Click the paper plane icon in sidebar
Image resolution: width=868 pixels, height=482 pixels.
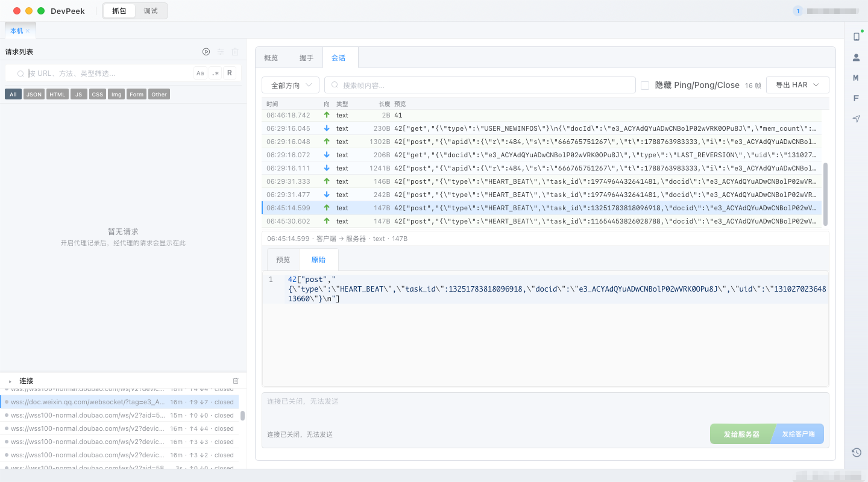(x=856, y=119)
